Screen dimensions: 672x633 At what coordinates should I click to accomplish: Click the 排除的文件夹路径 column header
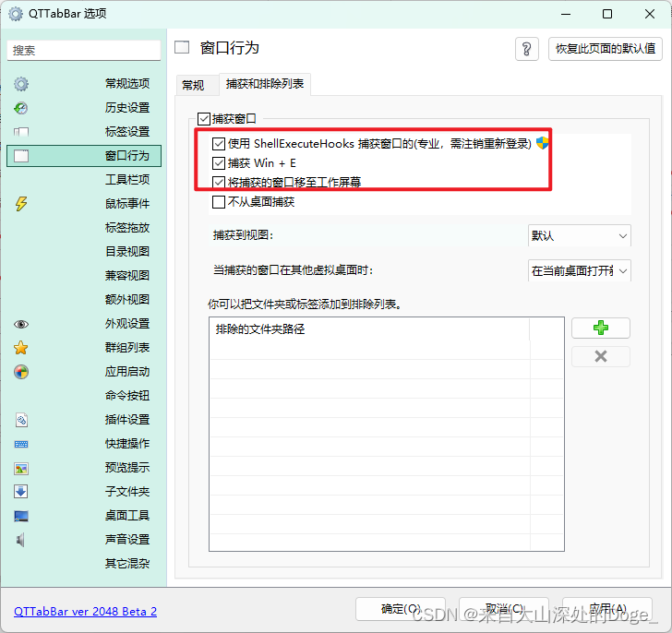(x=369, y=328)
